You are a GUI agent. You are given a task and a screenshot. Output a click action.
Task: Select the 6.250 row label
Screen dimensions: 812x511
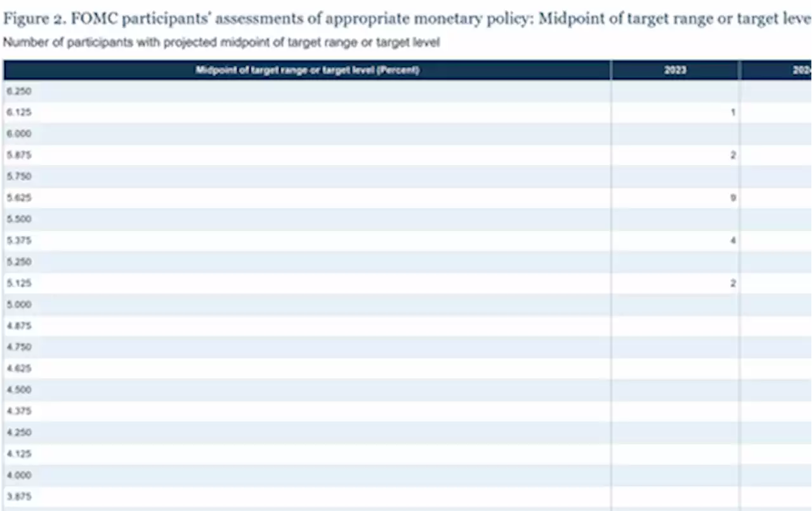19,91
